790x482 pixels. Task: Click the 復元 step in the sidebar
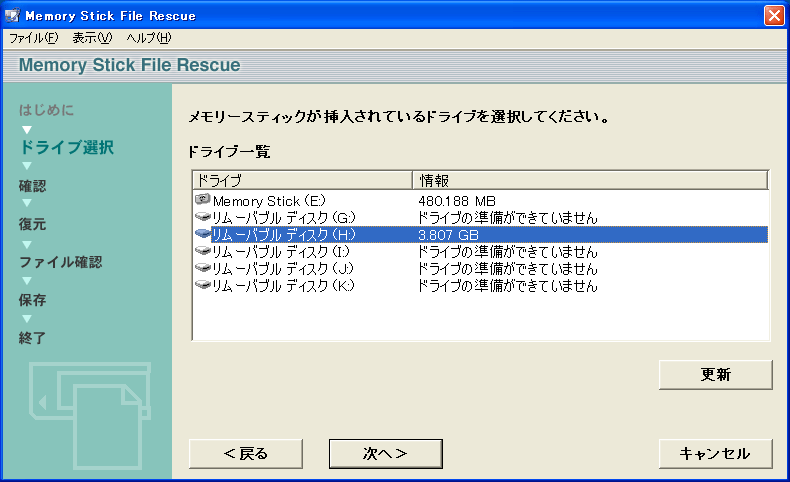pyautogui.click(x=32, y=224)
